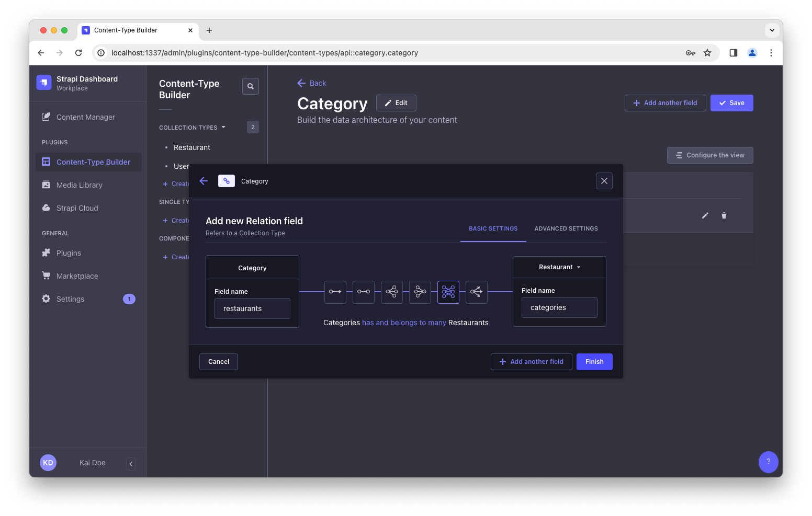This screenshot has height=516, width=812.
Task: Open Strapi Cloud from sidebar
Action: 77,208
